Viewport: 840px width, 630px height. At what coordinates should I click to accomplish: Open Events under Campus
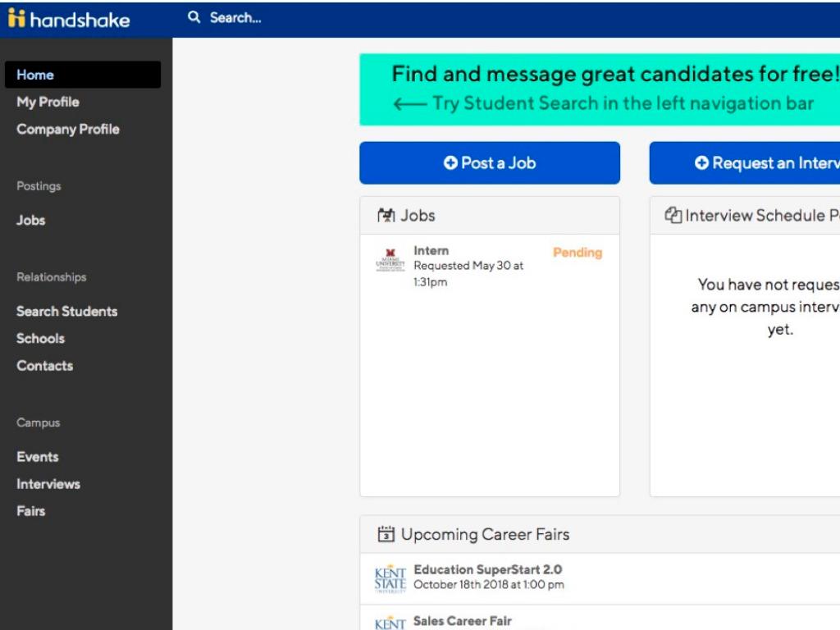[x=37, y=457]
